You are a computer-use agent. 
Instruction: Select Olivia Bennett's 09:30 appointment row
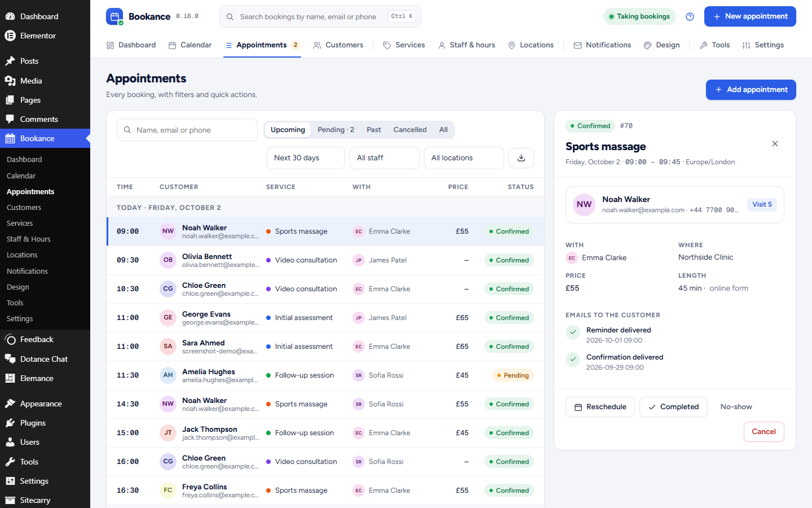point(325,260)
